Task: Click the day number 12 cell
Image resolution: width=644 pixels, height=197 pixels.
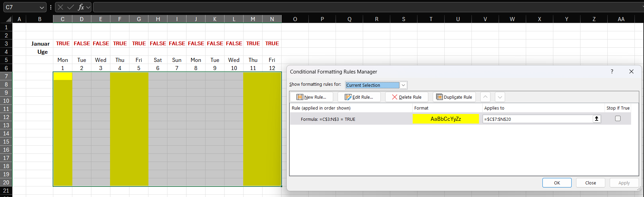Action: [272, 68]
